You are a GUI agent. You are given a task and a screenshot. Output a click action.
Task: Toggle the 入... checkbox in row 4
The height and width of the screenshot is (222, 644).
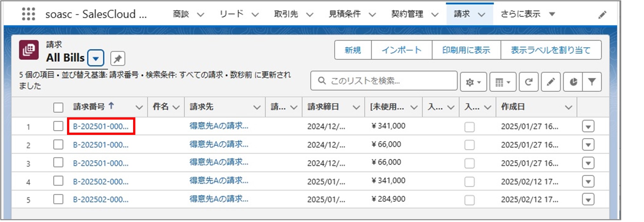(x=470, y=182)
